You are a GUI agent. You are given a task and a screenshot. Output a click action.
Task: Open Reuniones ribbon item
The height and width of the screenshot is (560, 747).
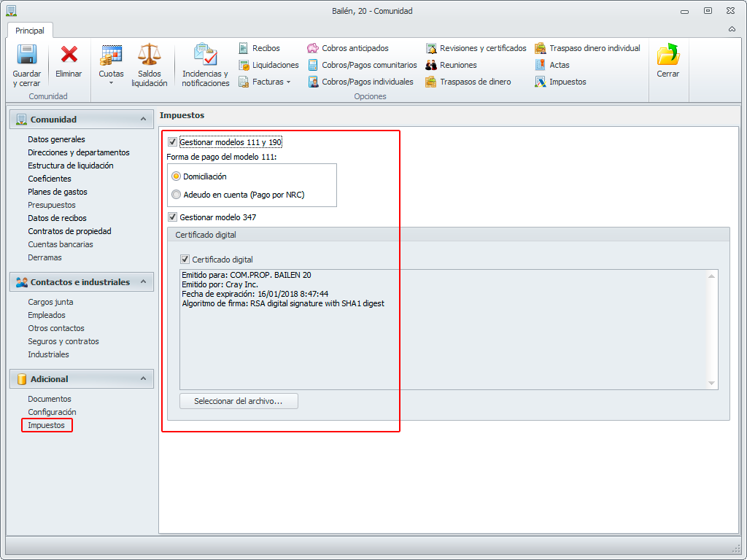451,65
